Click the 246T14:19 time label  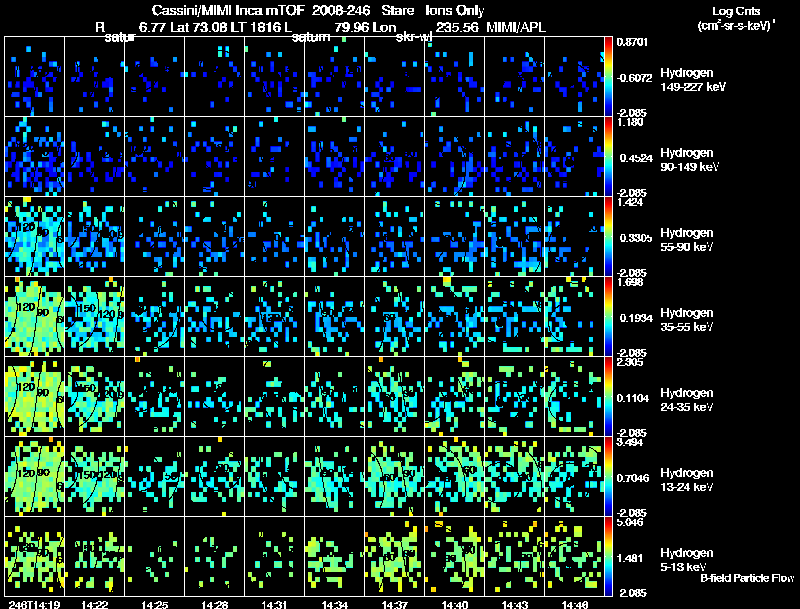point(34,604)
